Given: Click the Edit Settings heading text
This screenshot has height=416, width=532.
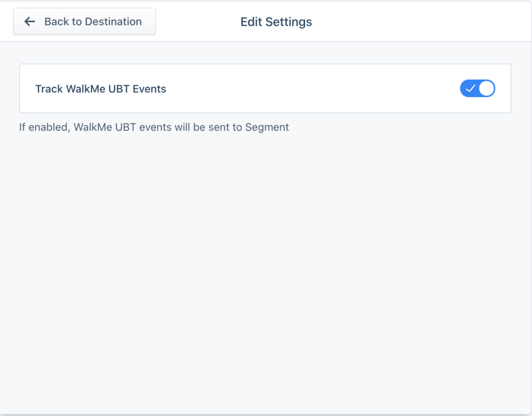Looking at the screenshot, I should [x=276, y=22].
